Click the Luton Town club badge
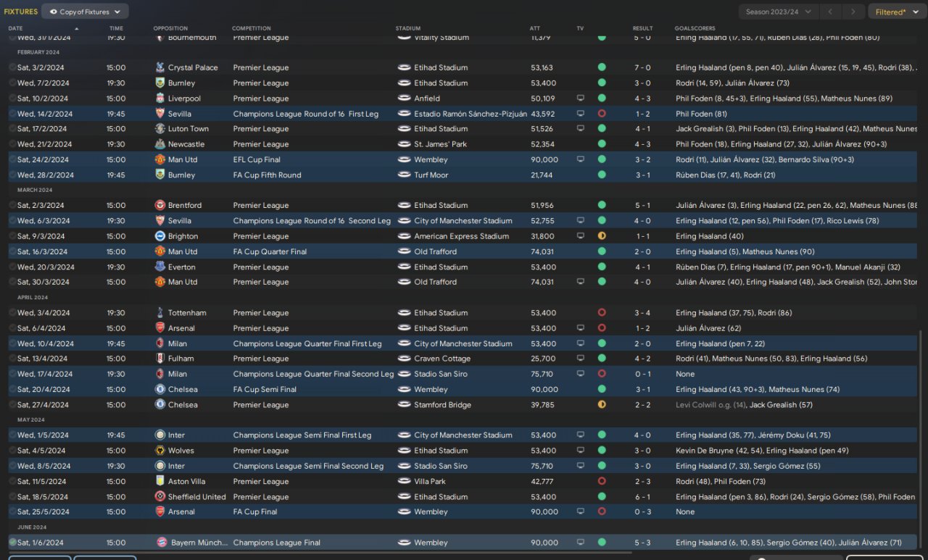 (159, 129)
